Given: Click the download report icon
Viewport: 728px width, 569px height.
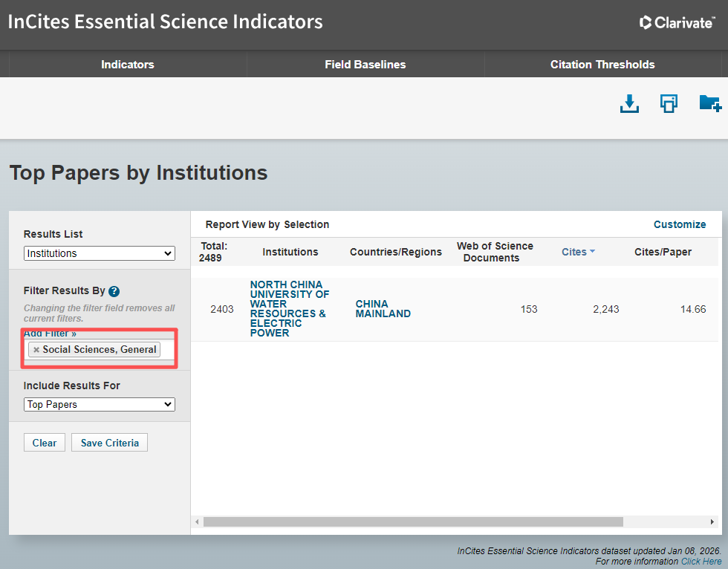Looking at the screenshot, I should point(629,104).
